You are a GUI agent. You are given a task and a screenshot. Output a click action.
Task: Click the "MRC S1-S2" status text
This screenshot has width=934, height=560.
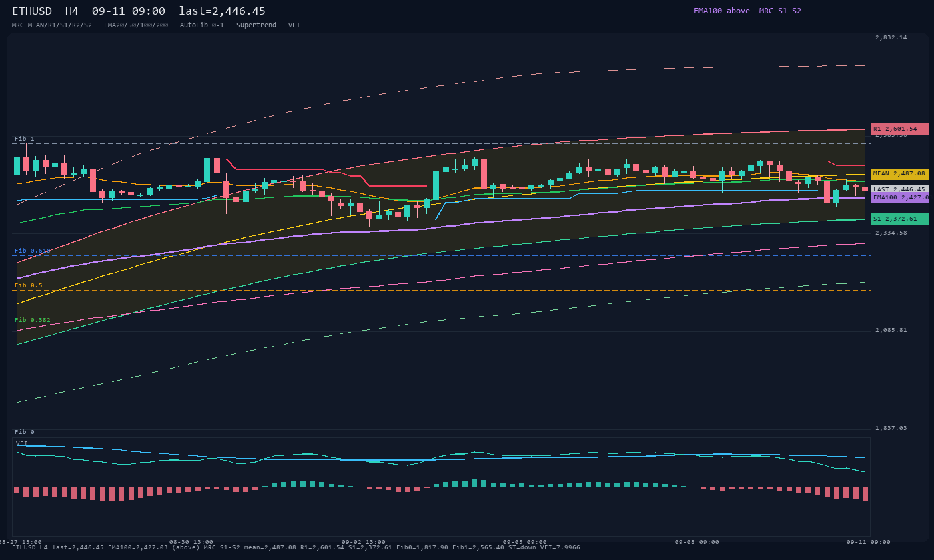coord(780,11)
